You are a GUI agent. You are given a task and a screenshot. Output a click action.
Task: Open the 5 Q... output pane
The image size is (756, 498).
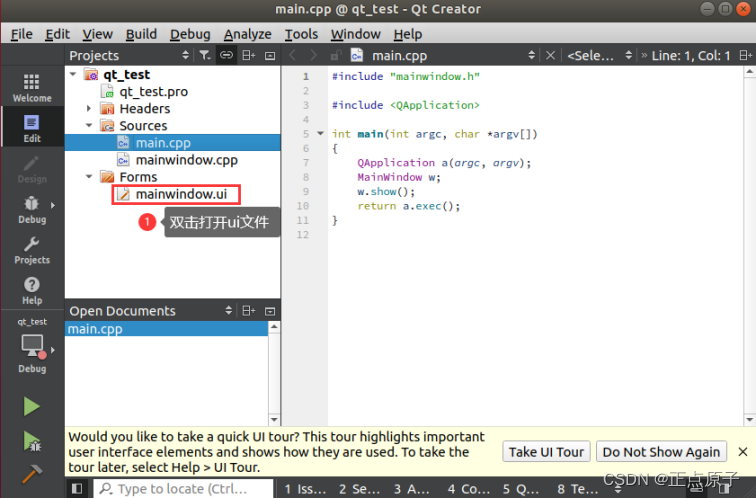(521, 489)
